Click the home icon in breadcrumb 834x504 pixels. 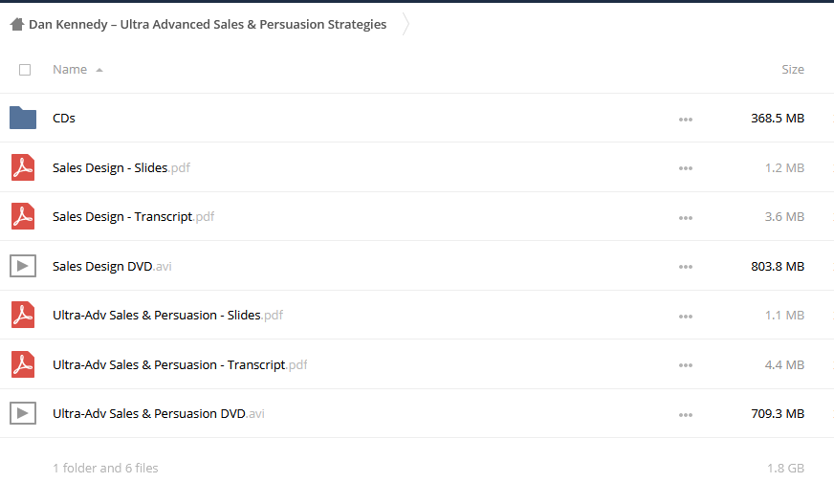tap(17, 24)
